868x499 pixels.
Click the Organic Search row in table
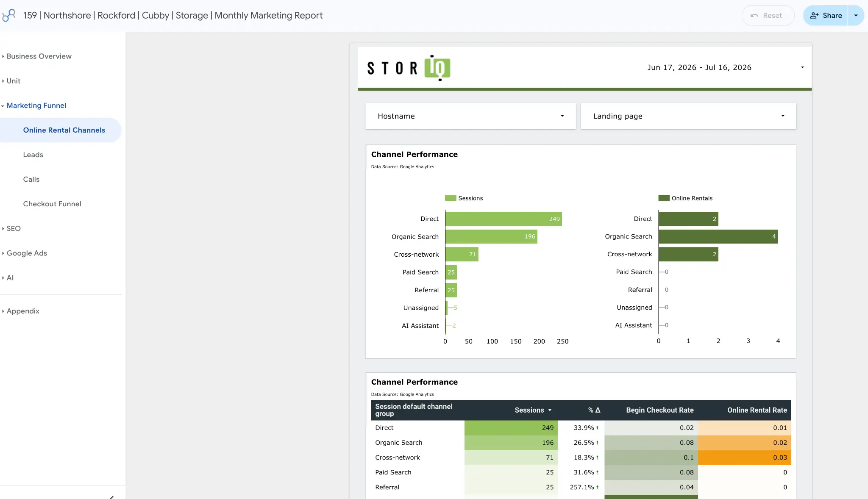point(581,443)
